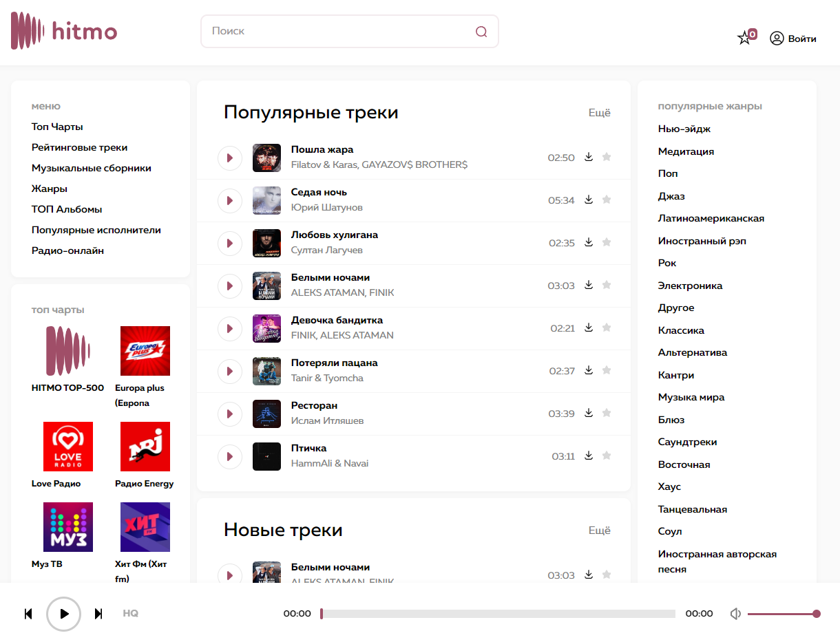Skip to next track in player
The height and width of the screenshot is (642, 840).
pyautogui.click(x=98, y=614)
